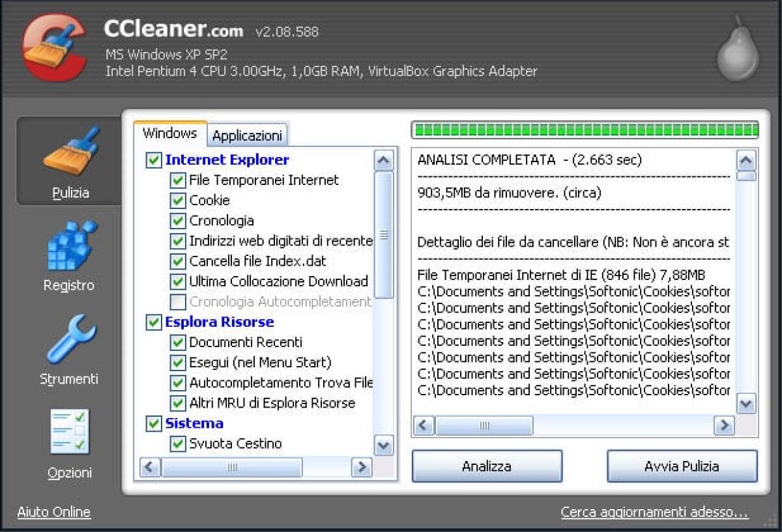Switch to the Applicazioni tab
The height and width of the screenshot is (532, 782).
click(248, 135)
